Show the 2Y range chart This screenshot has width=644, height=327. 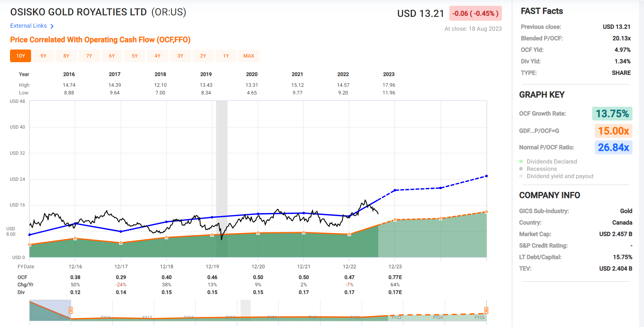[x=203, y=56]
